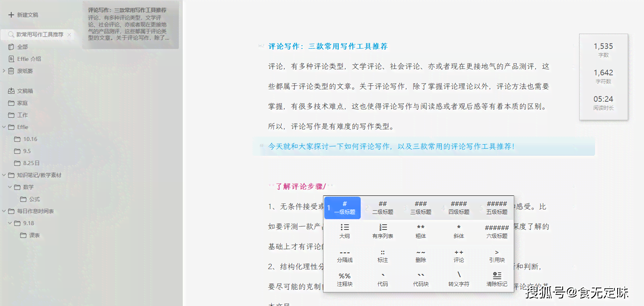Apply #### 四级标题 heading format
The height and width of the screenshot is (306, 644).
[x=459, y=208]
